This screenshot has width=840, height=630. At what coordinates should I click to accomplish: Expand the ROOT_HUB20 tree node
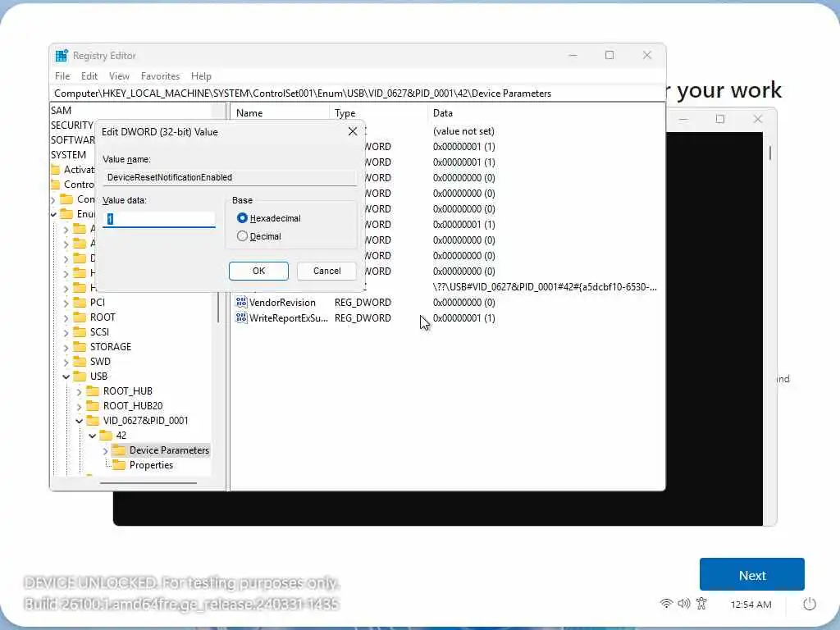pos(80,406)
